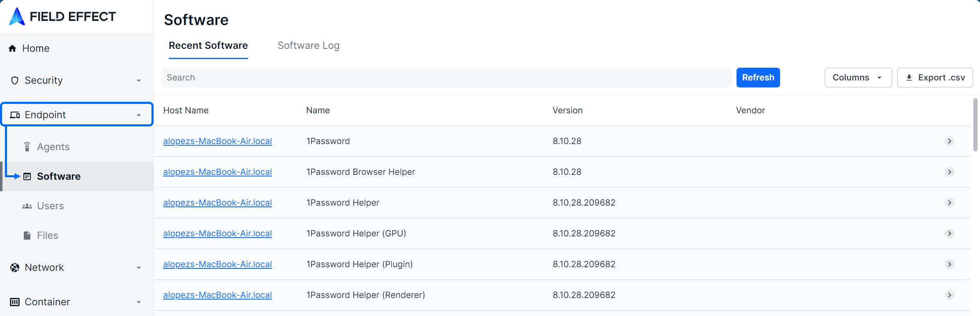The image size is (980, 316).
Task: Click the Home house icon
Action: coord(12,48)
